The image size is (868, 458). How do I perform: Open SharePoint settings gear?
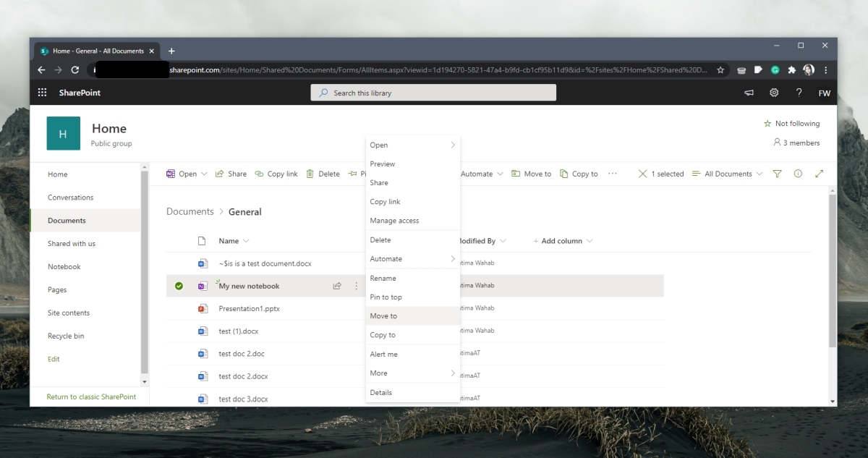tap(774, 93)
